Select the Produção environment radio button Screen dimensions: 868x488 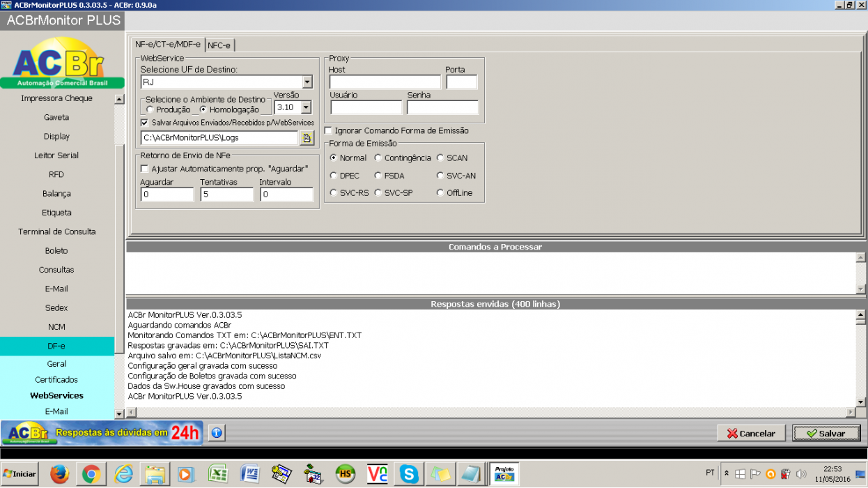pos(150,109)
